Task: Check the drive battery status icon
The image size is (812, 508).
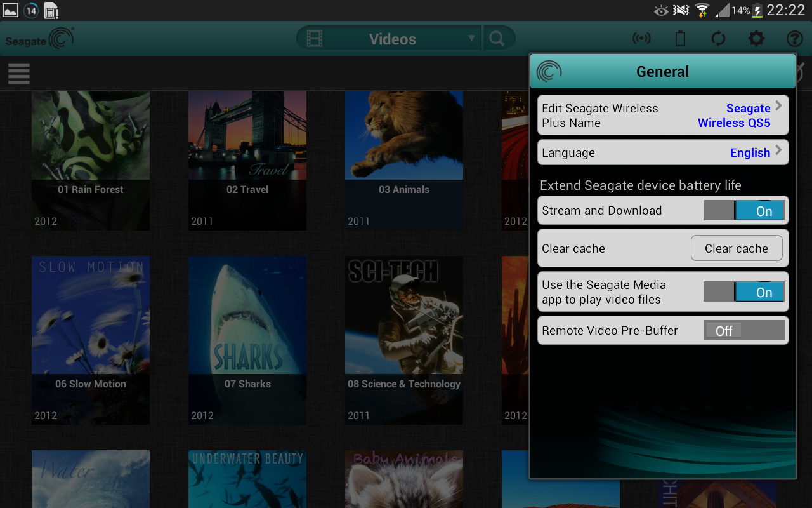Action: pos(680,39)
